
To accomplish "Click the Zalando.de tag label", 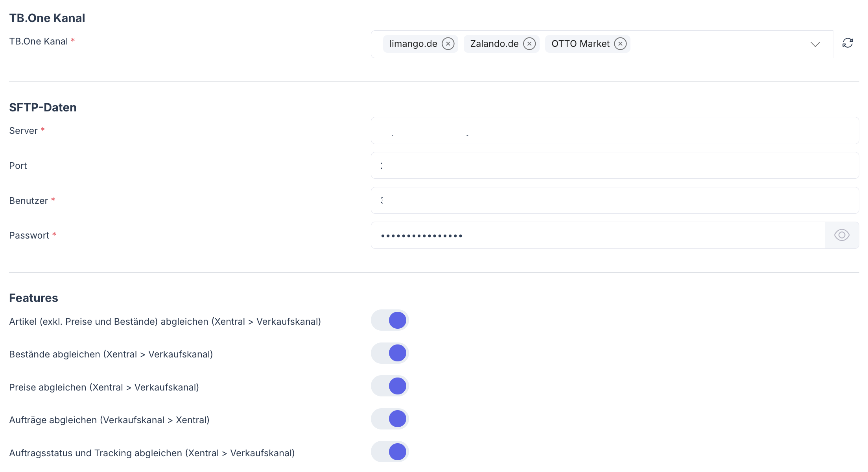I will coord(494,44).
